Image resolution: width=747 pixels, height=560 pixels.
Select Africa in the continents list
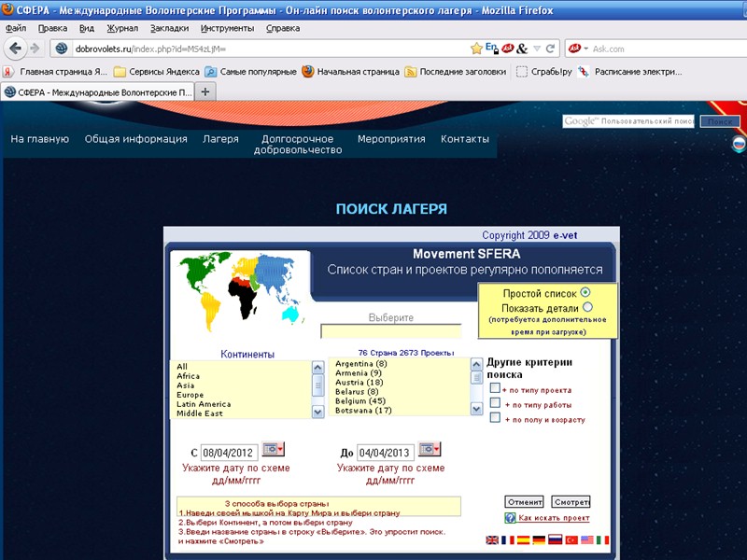point(189,376)
